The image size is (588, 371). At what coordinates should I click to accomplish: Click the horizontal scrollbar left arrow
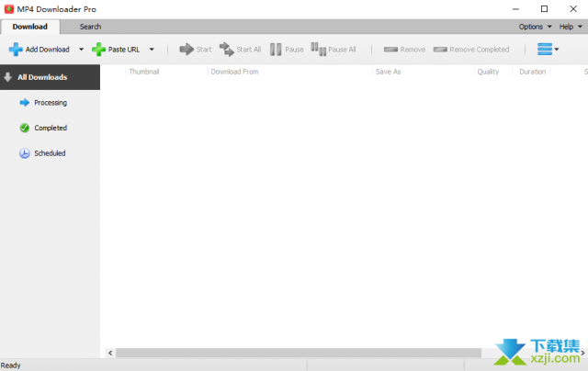tap(110, 353)
